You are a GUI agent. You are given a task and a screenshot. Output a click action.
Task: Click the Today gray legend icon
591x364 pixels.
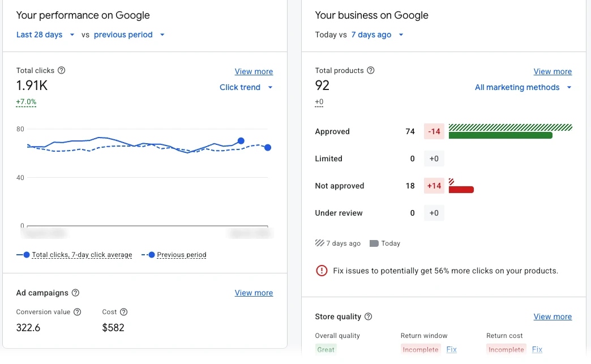click(x=374, y=243)
